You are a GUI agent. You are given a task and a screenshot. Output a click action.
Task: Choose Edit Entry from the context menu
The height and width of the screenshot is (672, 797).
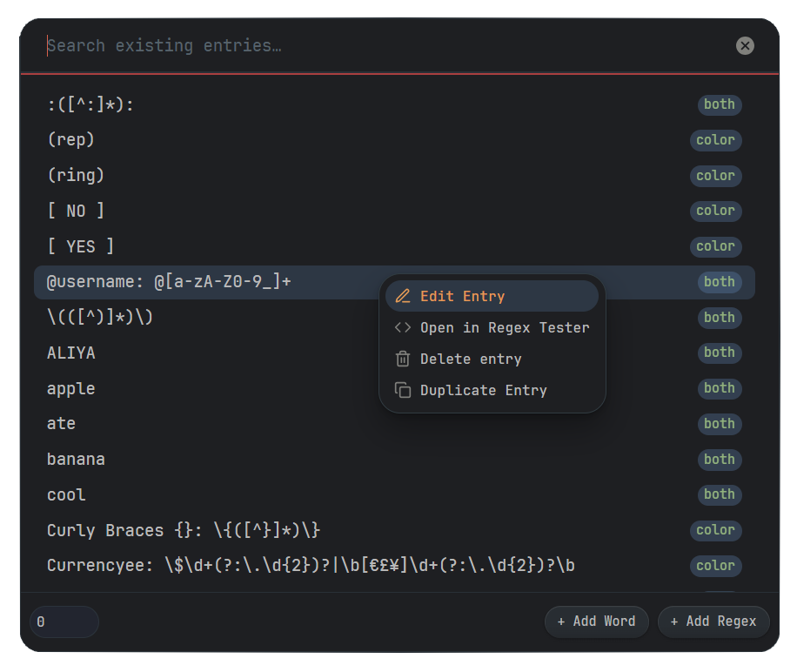(463, 296)
